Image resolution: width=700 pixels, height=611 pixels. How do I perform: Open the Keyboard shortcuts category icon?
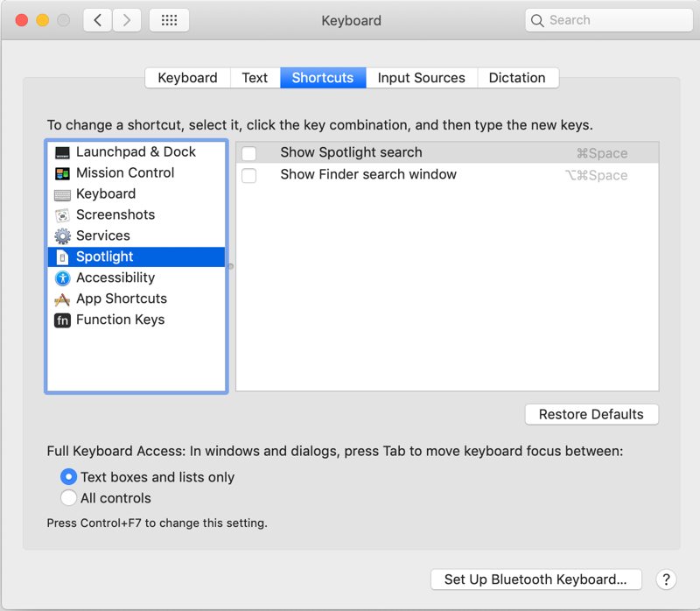pyautogui.click(x=61, y=193)
